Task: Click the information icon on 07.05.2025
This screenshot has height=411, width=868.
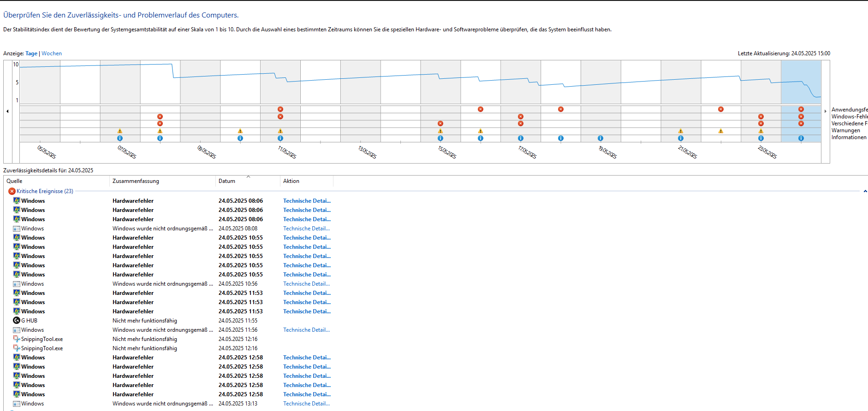Action: tap(120, 138)
